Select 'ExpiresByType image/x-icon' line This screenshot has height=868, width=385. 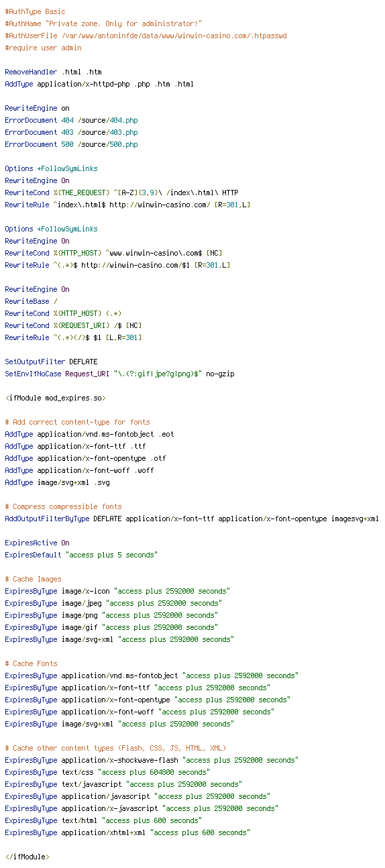pyautogui.click(x=117, y=591)
